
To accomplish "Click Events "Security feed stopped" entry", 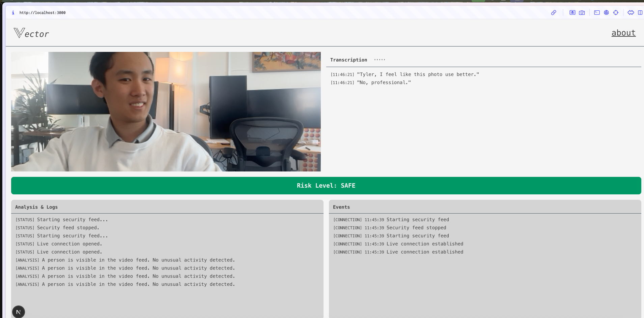I will coord(390,228).
